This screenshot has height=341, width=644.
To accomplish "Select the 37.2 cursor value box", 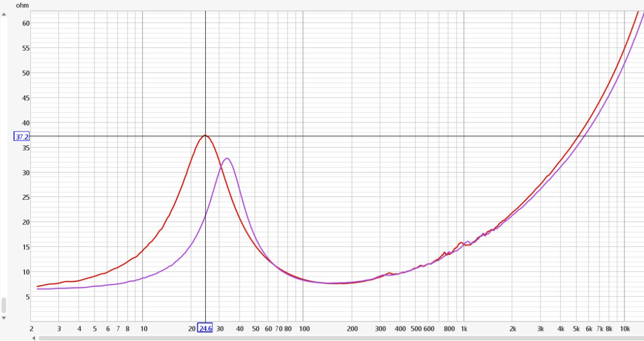I will pos(22,136).
